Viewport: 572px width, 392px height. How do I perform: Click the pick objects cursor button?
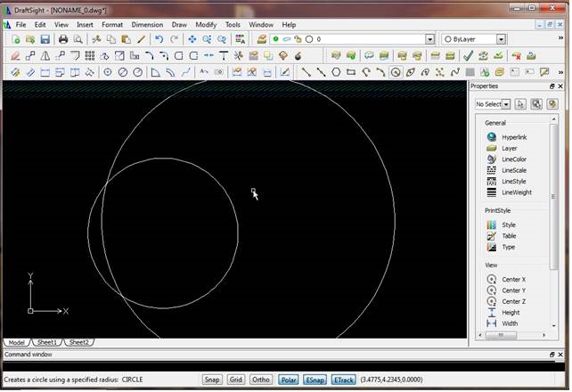coord(520,104)
